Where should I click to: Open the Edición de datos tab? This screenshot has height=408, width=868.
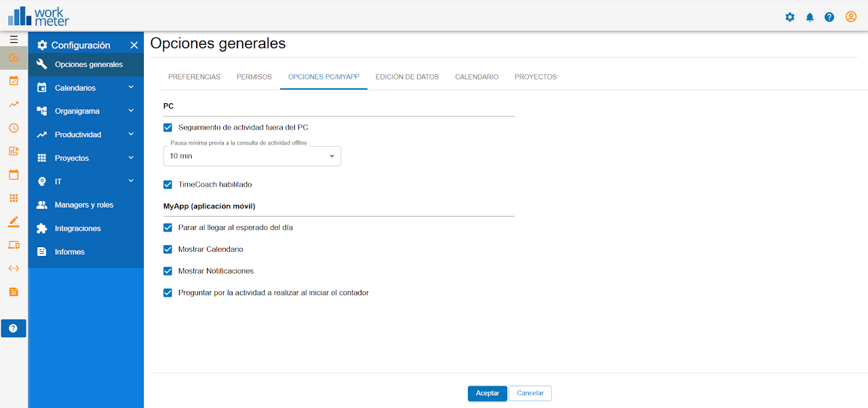click(x=407, y=77)
